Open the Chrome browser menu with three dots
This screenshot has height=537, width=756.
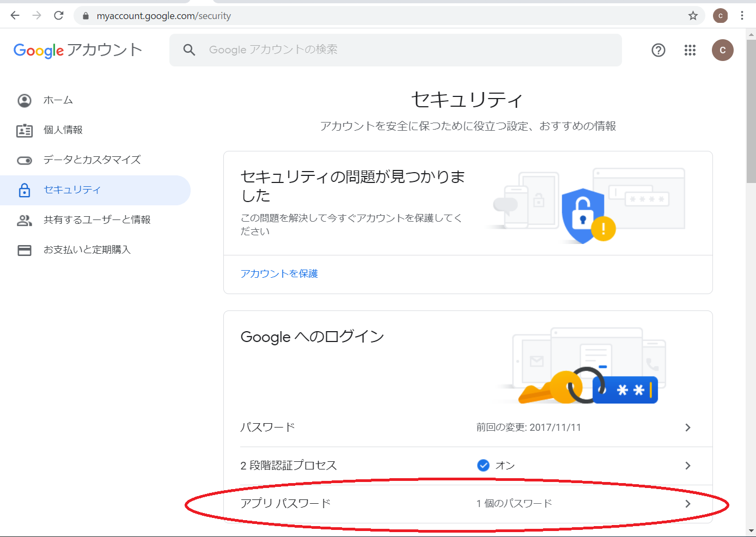click(x=742, y=15)
